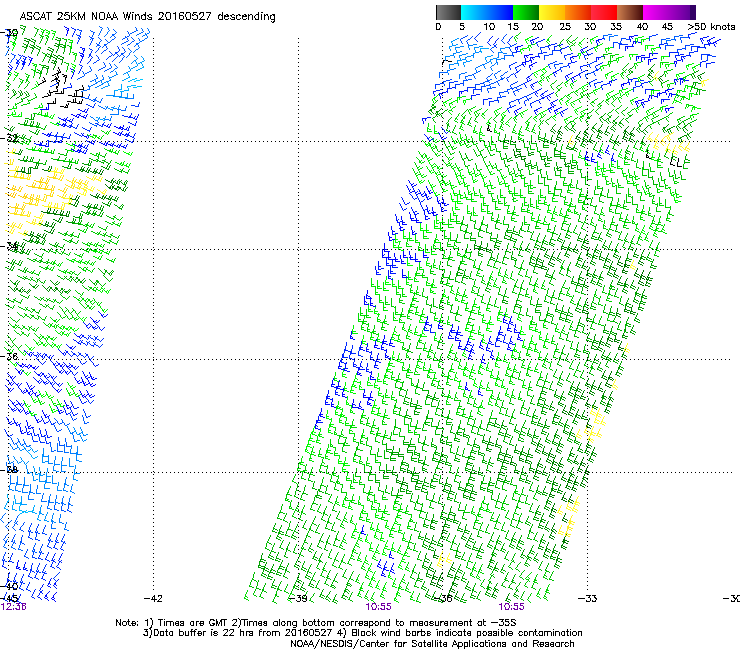Click the cyan 5-10 knots legend segment
Screen dimensions: 740x650
click(x=474, y=12)
